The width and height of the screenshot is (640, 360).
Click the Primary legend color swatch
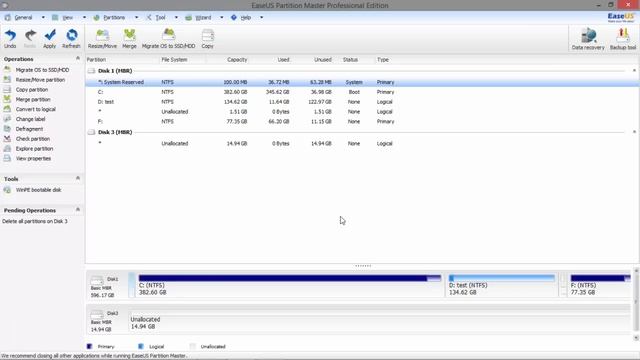pyautogui.click(x=89, y=347)
